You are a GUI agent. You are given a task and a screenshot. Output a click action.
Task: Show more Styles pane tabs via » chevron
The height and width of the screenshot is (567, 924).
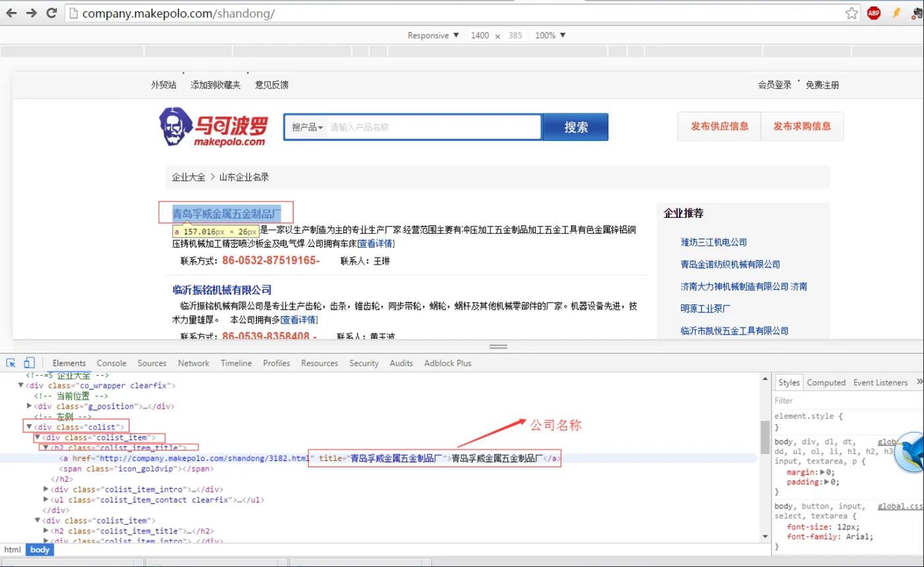pos(921,382)
